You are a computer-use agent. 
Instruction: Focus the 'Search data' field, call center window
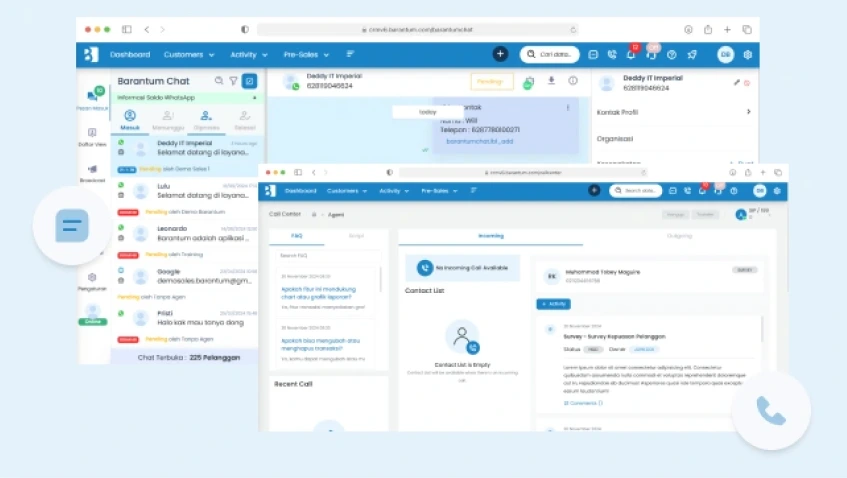point(636,191)
